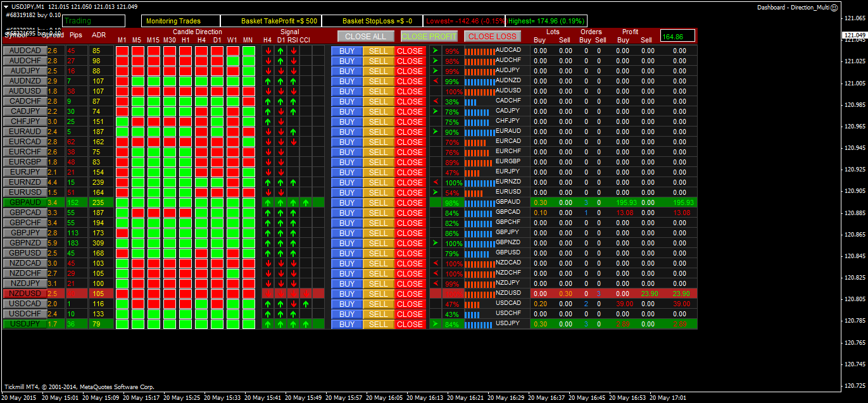Viewport: 868px width, 403px height.
Task: Select the NZDUSD symbol button
Action: (25, 294)
